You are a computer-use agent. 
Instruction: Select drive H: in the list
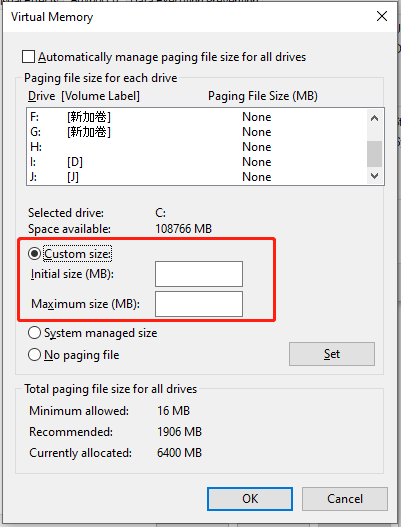pyautogui.click(x=197, y=147)
